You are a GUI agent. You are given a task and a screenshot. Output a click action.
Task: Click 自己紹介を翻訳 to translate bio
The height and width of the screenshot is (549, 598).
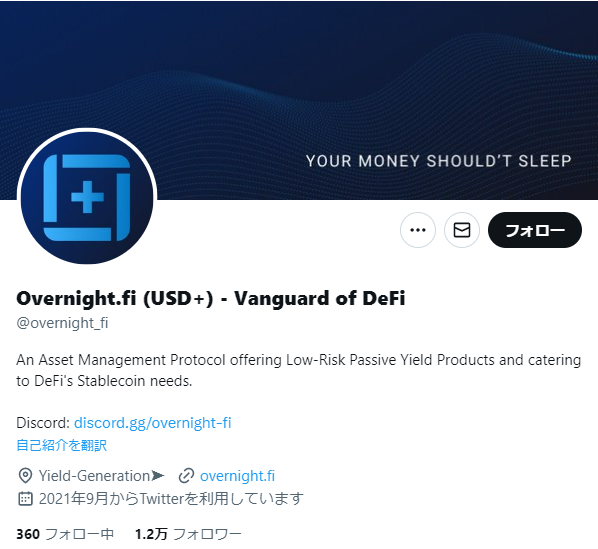point(61,445)
